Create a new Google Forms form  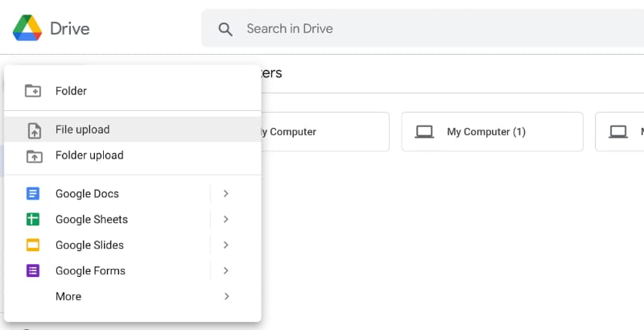[x=107, y=271]
